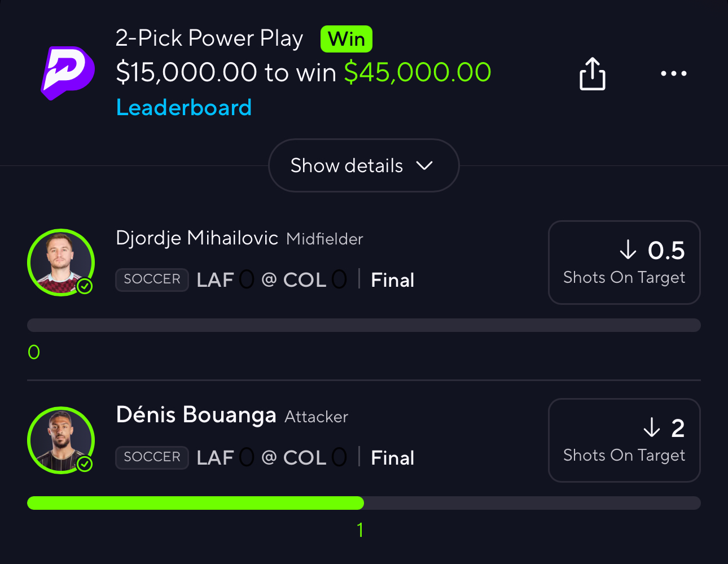This screenshot has width=728, height=564.
Task: Click the Dénis Bouanga player name
Action: click(196, 415)
